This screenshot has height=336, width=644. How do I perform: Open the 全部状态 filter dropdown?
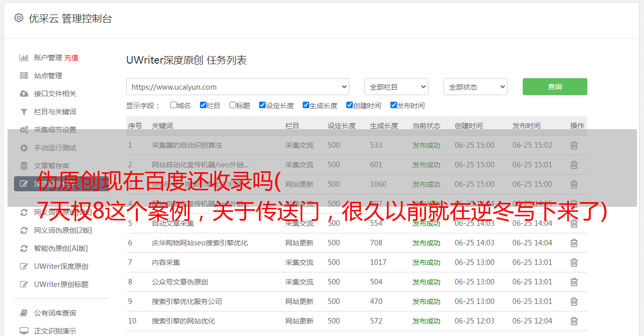475,87
